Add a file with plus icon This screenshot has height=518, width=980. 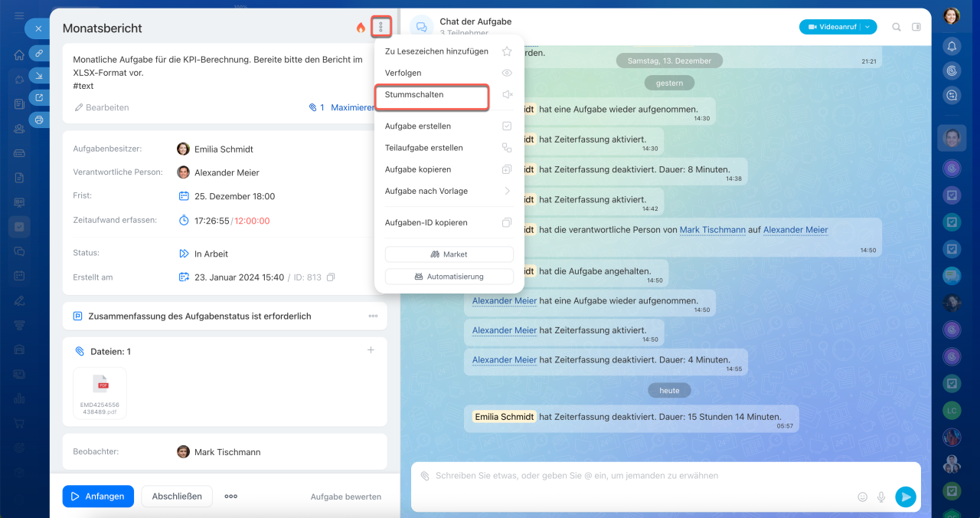click(371, 350)
